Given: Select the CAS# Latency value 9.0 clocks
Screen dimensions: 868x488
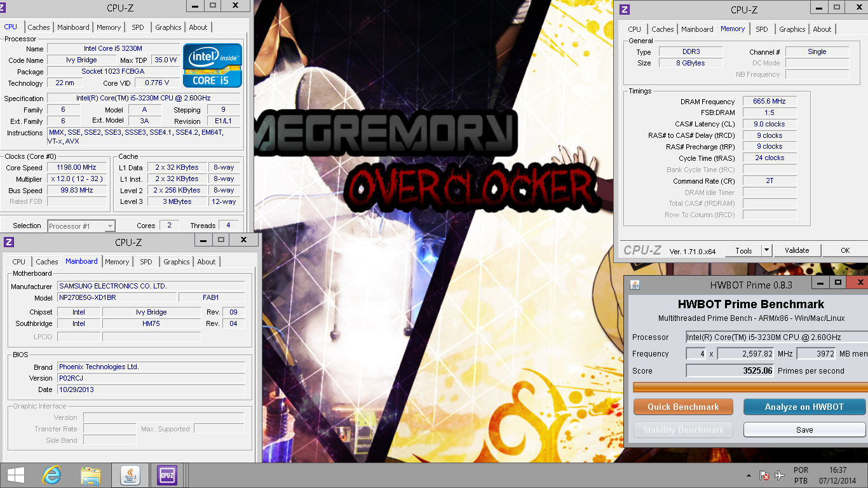Looking at the screenshot, I should tap(769, 124).
